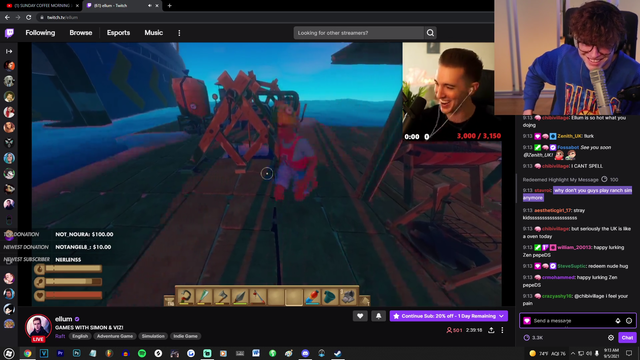Screen dimensions: 640x360
Task: Open Steam from the taskbar
Action: [338, 353]
